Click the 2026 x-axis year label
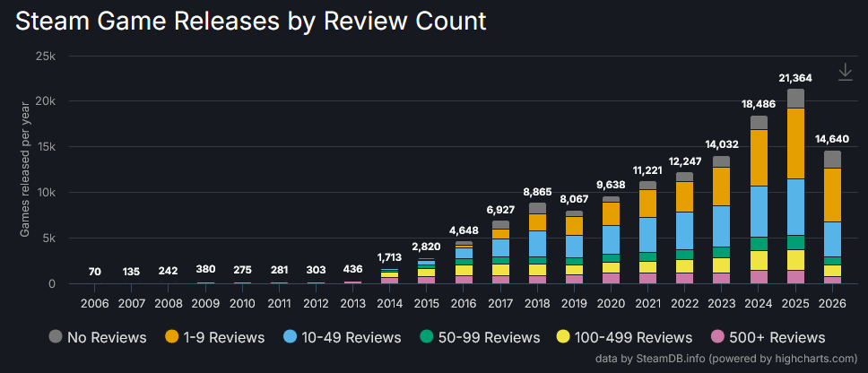868x373 pixels. [832, 303]
